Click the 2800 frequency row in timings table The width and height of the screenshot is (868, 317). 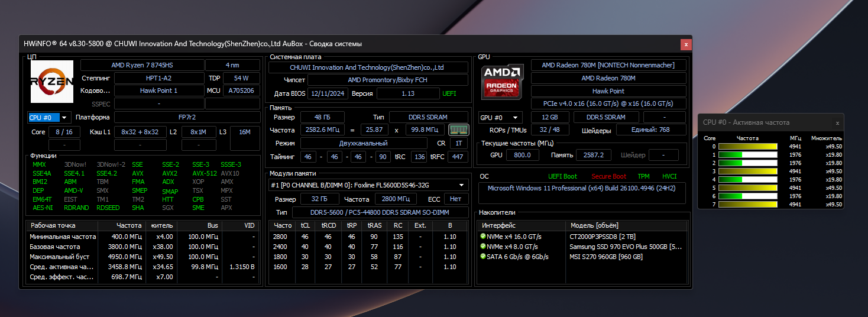coord(368,237)
